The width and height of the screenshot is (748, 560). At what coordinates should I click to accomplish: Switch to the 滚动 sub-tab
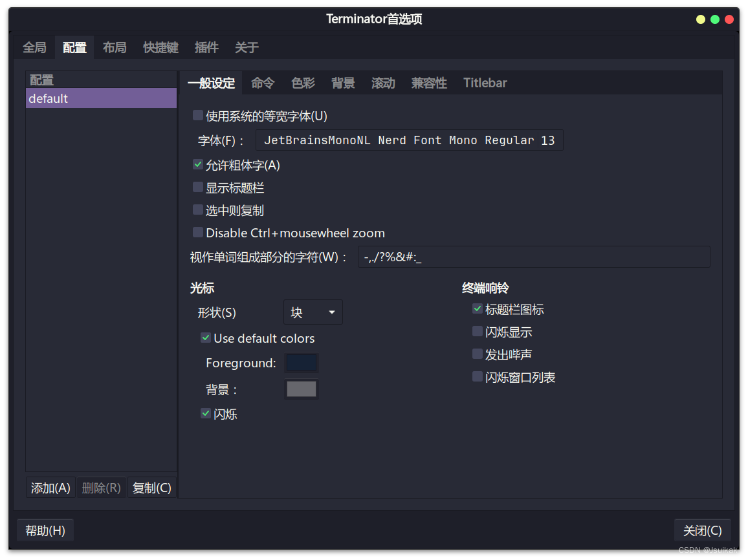pos(383,83)
